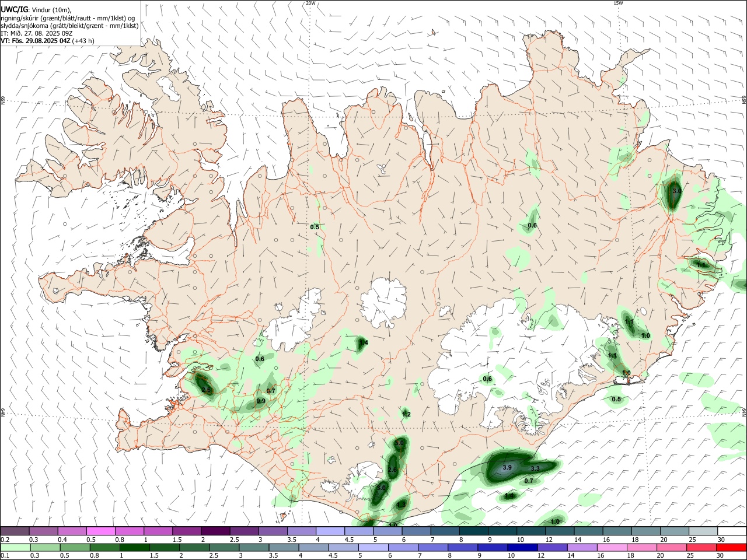Click the 0.2 label on snow scale

[5, 540]
